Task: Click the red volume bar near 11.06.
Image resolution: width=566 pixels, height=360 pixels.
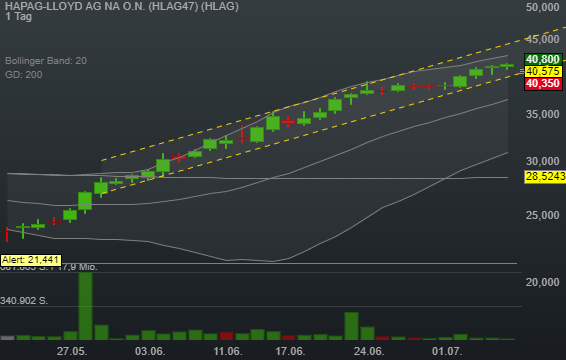Action: tap(226, 336)
